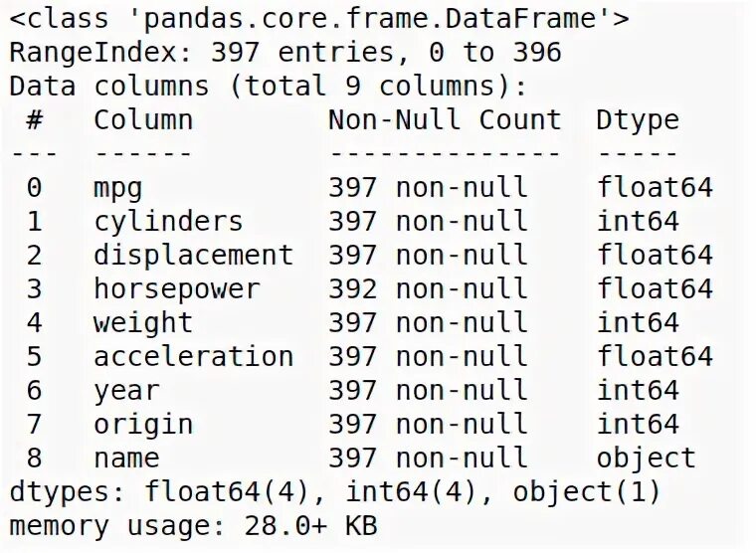Click the 'Column' header text
Image resolution: width=756 pixels, height=553 pixels.
tap(143, 119)
